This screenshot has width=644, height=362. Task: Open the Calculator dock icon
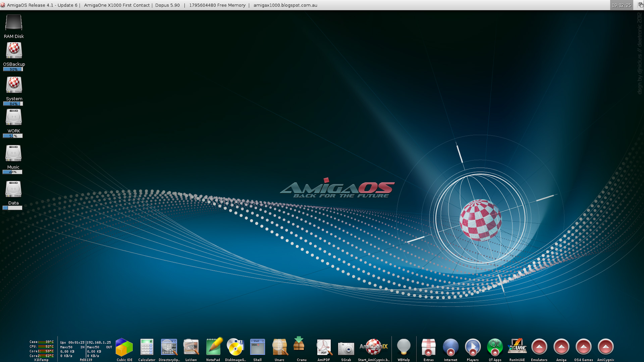coord(147,347)
